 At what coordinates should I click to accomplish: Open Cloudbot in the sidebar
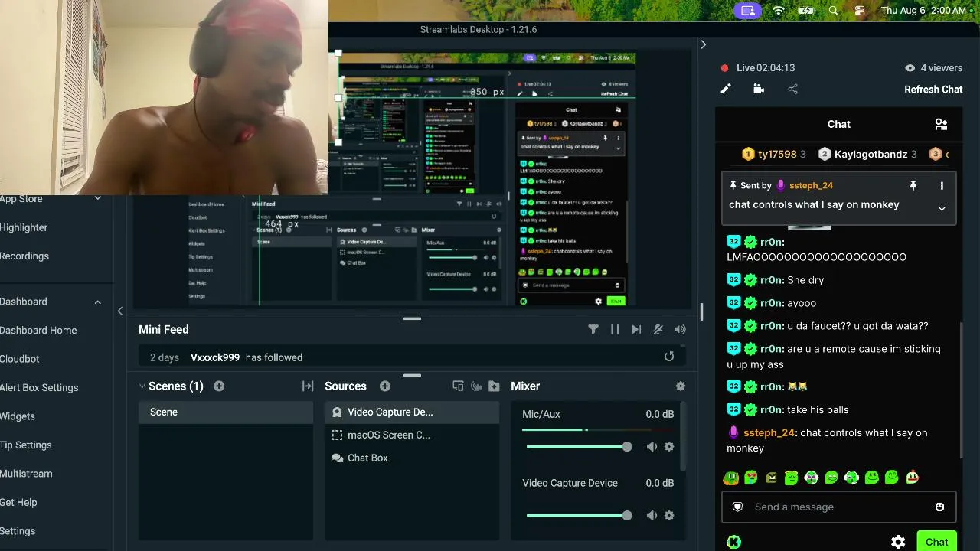point(20,358)
